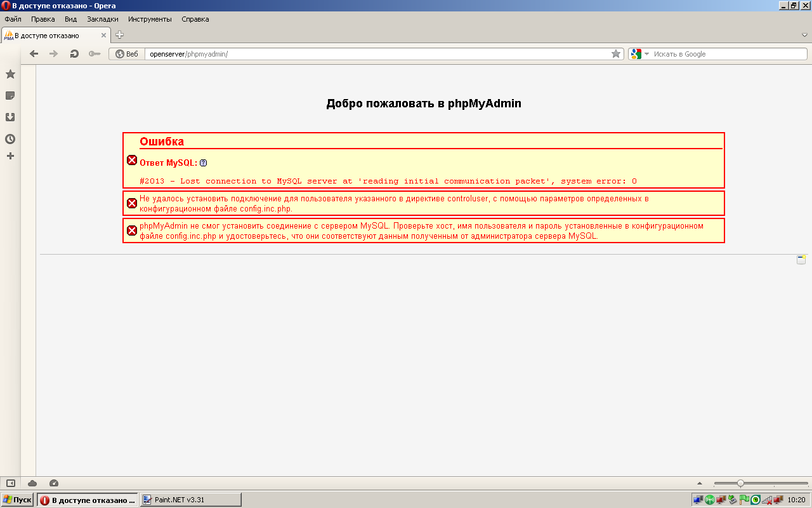Close the 'В доступе отказано' tab
The image size is (812, 508).
[103, 36]
